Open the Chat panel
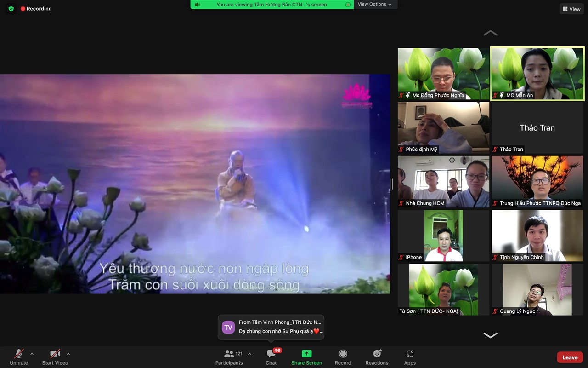 click(271, 357)
